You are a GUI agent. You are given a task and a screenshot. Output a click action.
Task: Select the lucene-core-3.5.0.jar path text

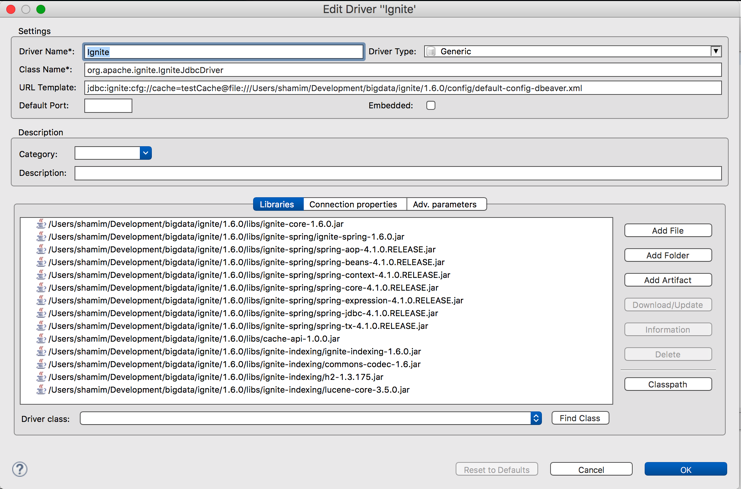pos(229,390)
